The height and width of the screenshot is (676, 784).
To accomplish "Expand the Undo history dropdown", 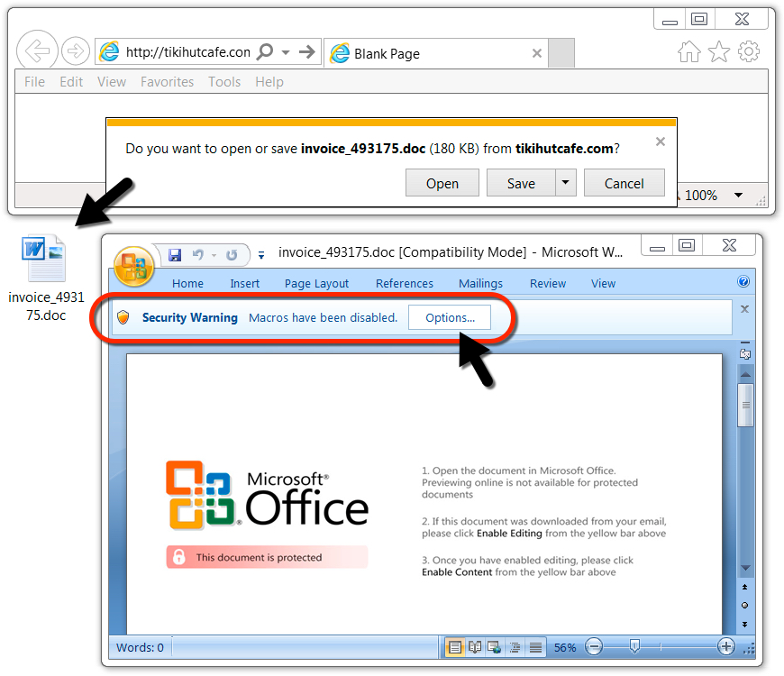I will (214, 255).
